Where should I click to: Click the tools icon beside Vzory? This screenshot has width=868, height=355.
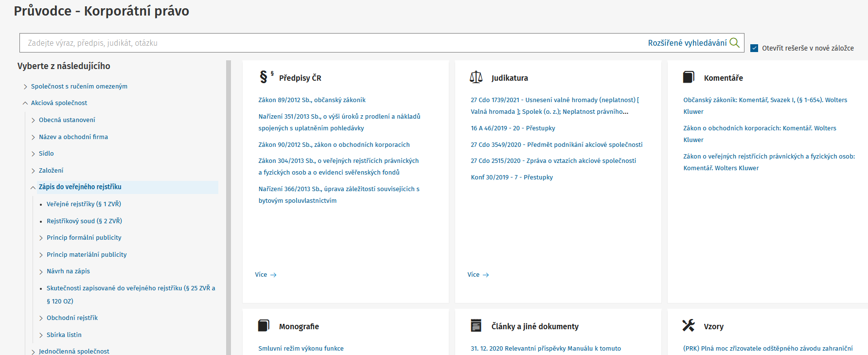click(x=689, y=325)
